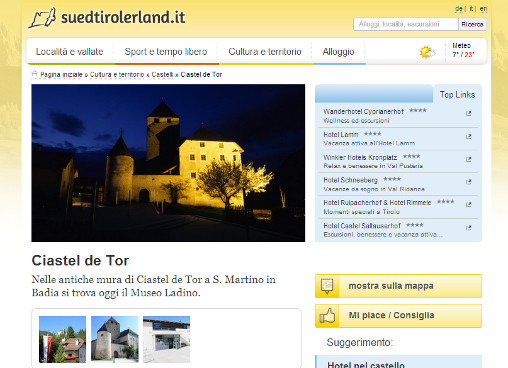Open the Località e vallate menu
This screenshot has width=508, height=368.
(x=69, y=52)
